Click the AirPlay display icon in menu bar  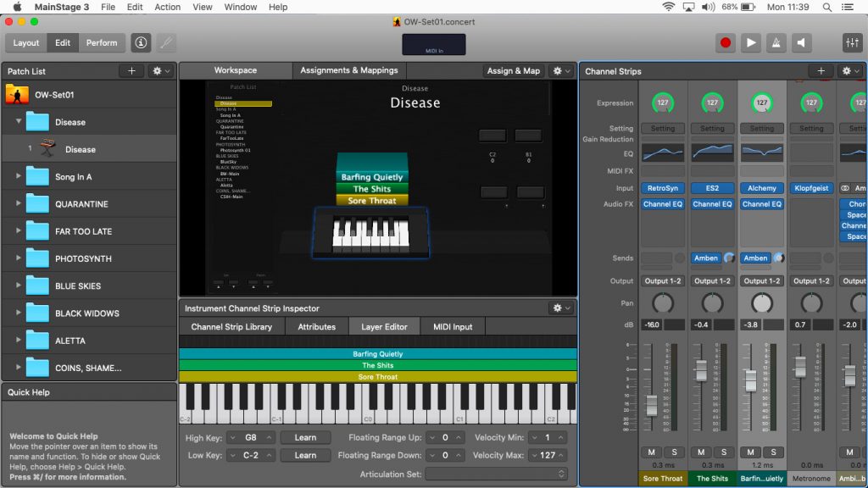[x=688, y=7]
